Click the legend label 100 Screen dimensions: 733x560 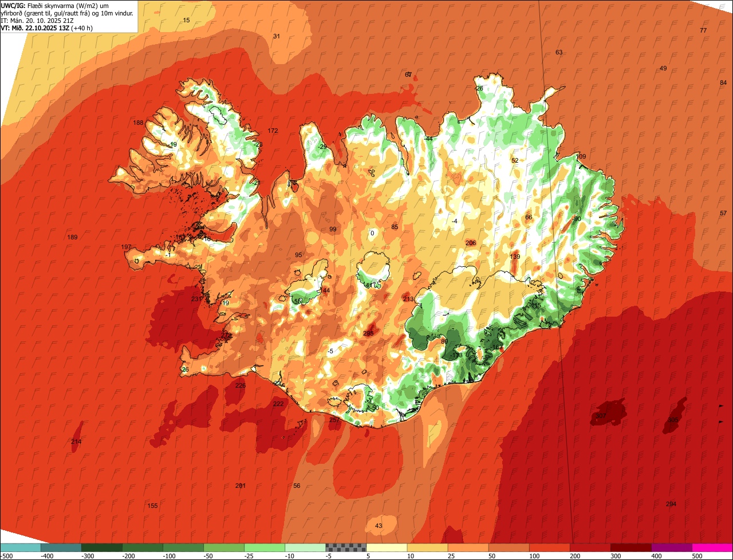point(534,555)
